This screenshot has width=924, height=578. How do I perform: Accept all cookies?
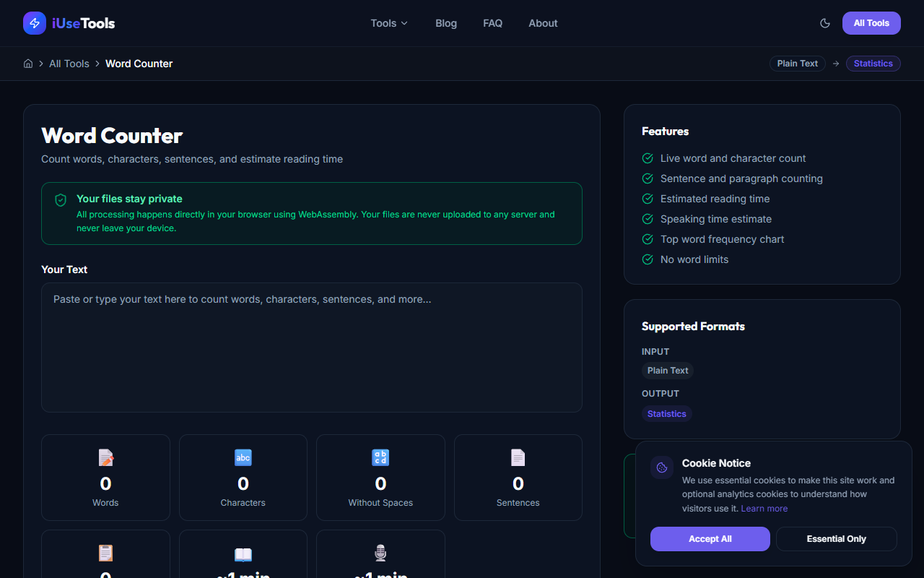pyautogui.click(x=710, y=538)
